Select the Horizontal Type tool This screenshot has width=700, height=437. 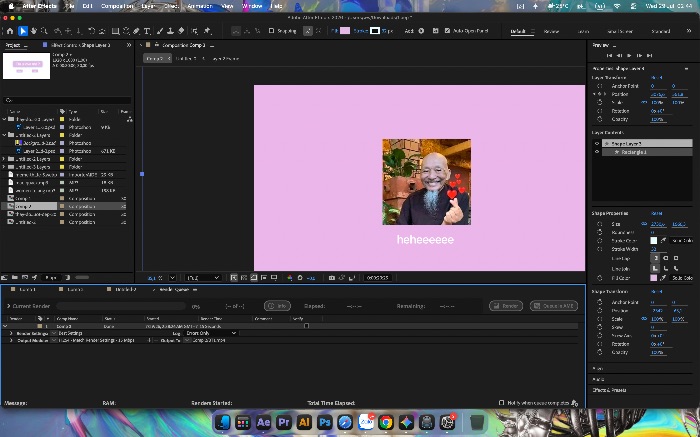coord(147,31)
